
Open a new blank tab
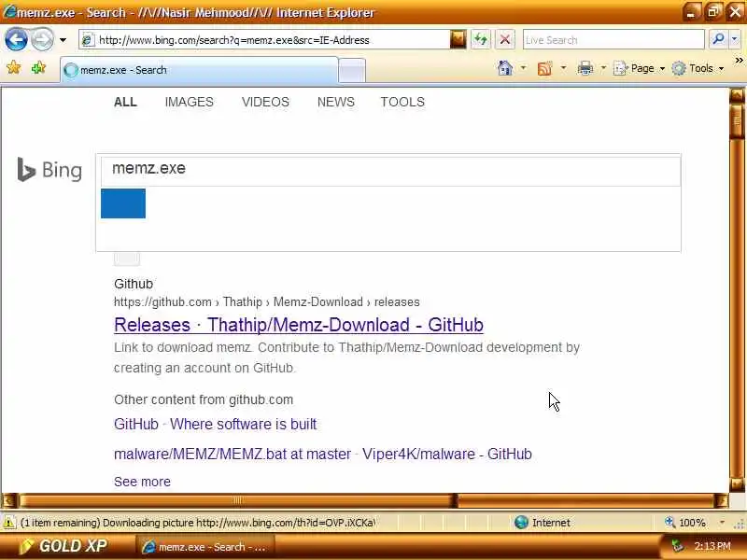(352, 71)
